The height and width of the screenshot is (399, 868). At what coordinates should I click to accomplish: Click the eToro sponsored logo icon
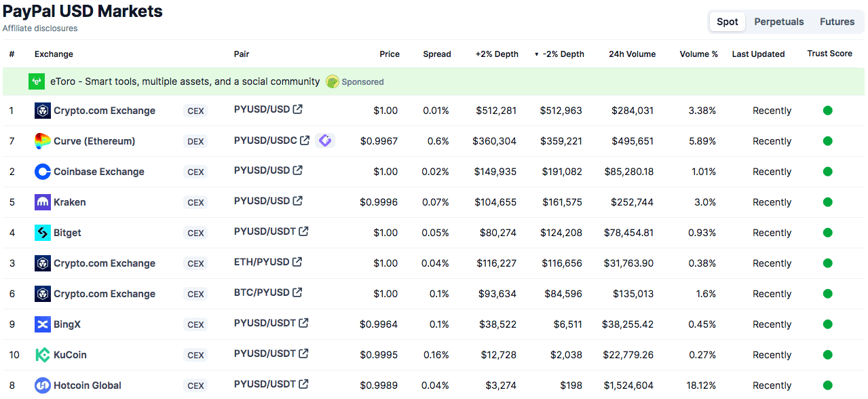click(37, 81)
